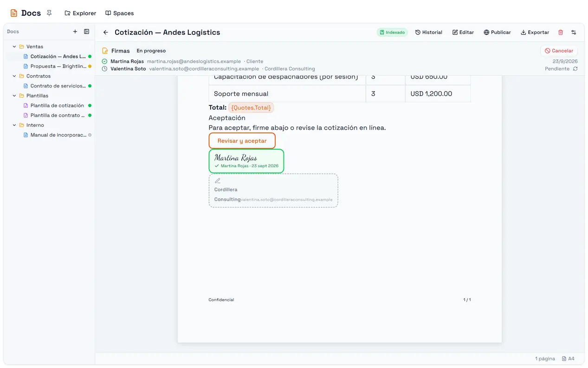The height and width of the screenshot is (368, 588).
Task: Click the USD 1,200.00 price cell
Action: tap(438, 93)
